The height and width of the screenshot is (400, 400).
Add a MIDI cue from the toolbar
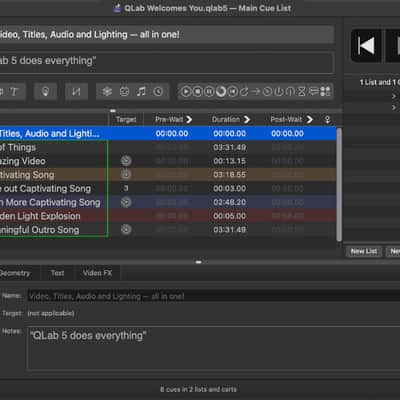[124, 92]
